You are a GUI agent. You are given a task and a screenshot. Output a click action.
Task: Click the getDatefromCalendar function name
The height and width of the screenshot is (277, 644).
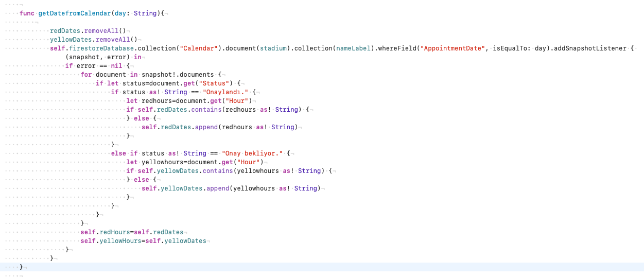coord(75,13)
